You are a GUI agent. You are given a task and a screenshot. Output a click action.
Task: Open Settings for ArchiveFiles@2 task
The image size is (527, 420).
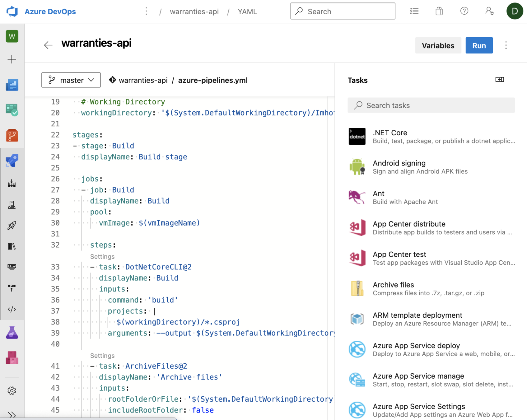click(x=102, y=356)
